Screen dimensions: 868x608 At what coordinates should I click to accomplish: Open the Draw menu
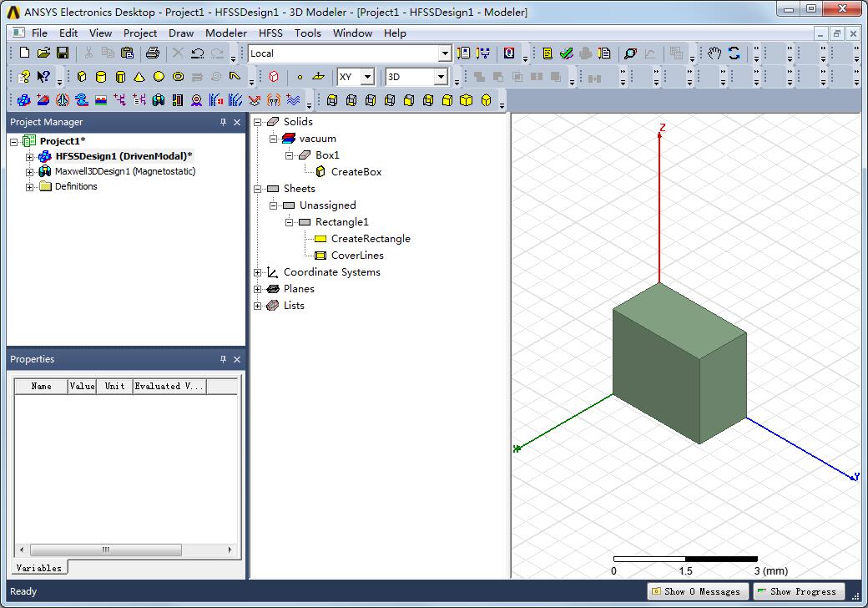click(181, 33)
